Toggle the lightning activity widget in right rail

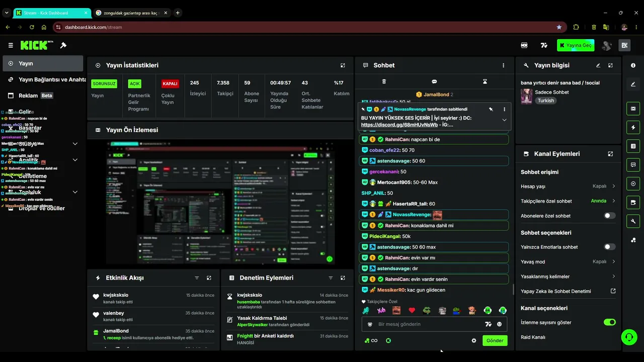point(633,127)
